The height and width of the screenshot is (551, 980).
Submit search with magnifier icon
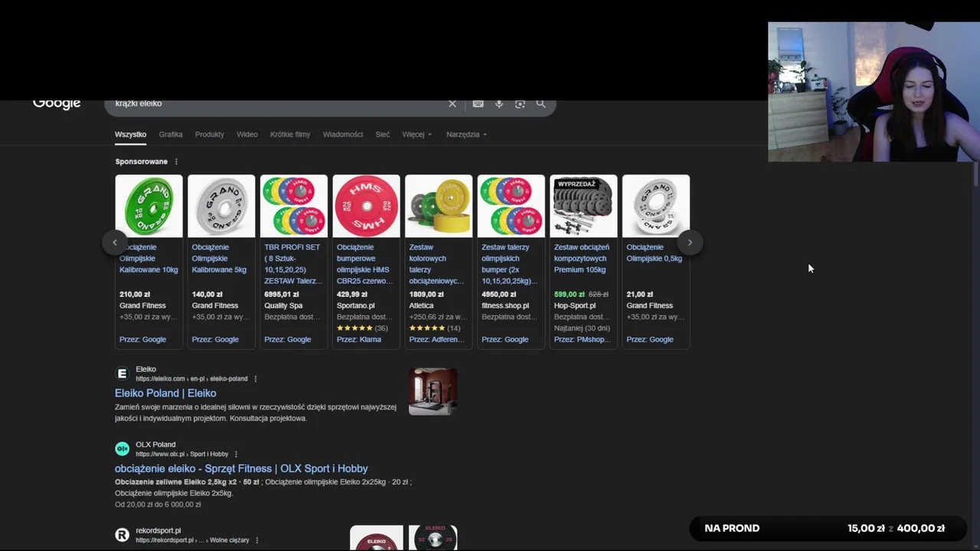(x=541, y=104)
